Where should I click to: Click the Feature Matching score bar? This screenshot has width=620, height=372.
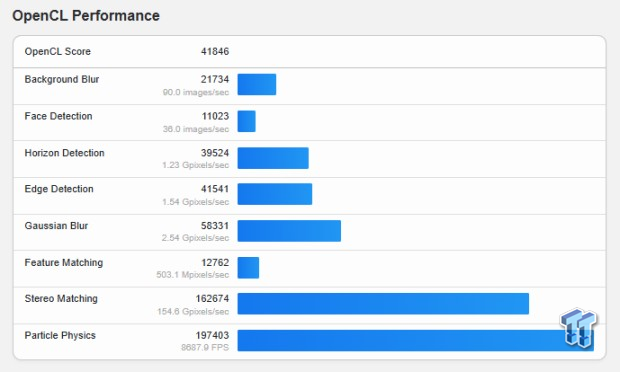248,268
